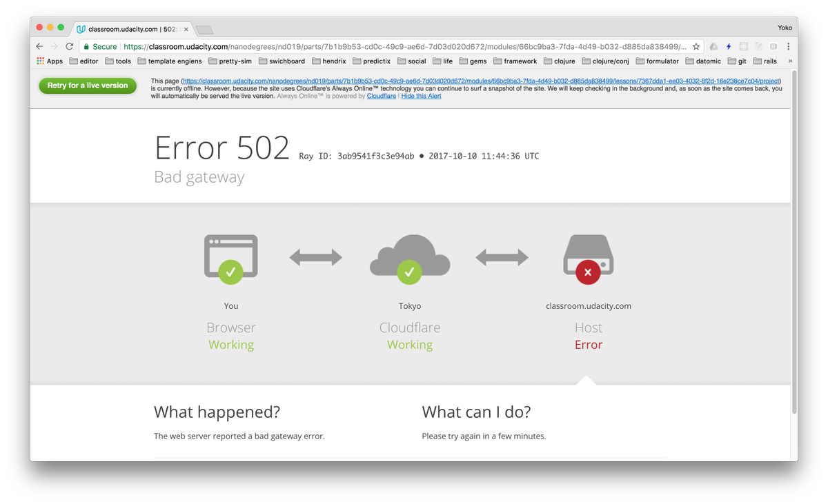Click the gray rectangular extension icon
This screenshot has width=828, height=504.
(773, 47)
